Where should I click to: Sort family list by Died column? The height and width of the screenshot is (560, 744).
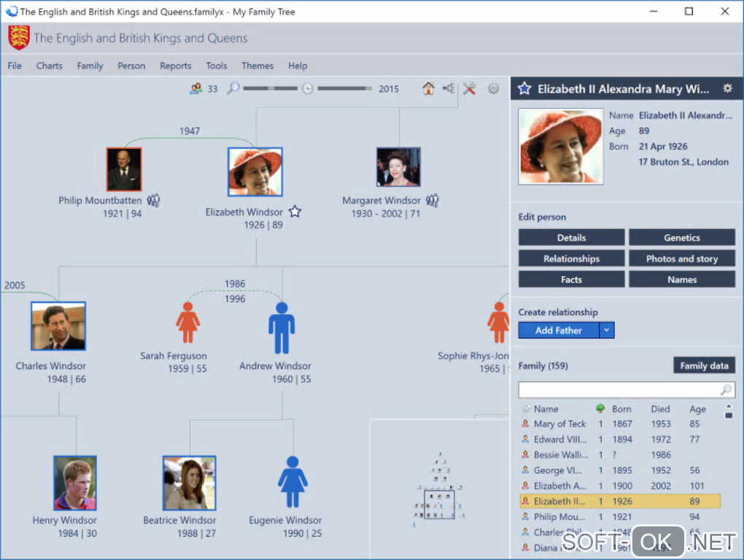point(661,409)
